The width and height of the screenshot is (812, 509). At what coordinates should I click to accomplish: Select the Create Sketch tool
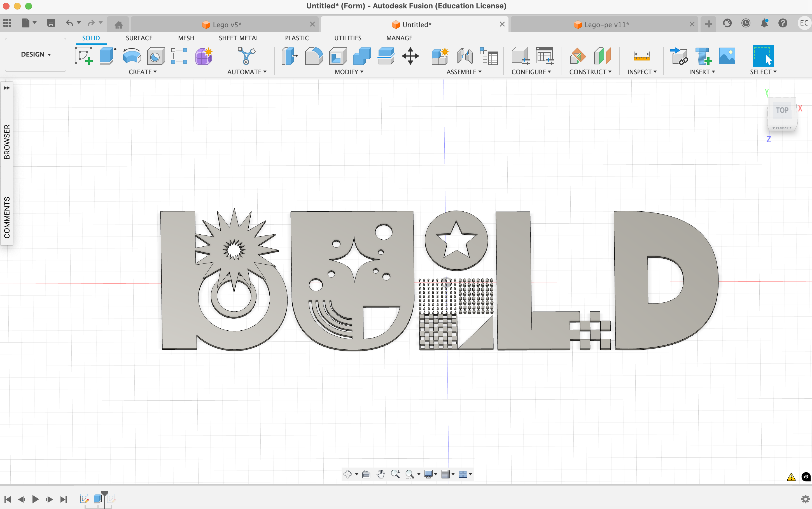[84, 56]
